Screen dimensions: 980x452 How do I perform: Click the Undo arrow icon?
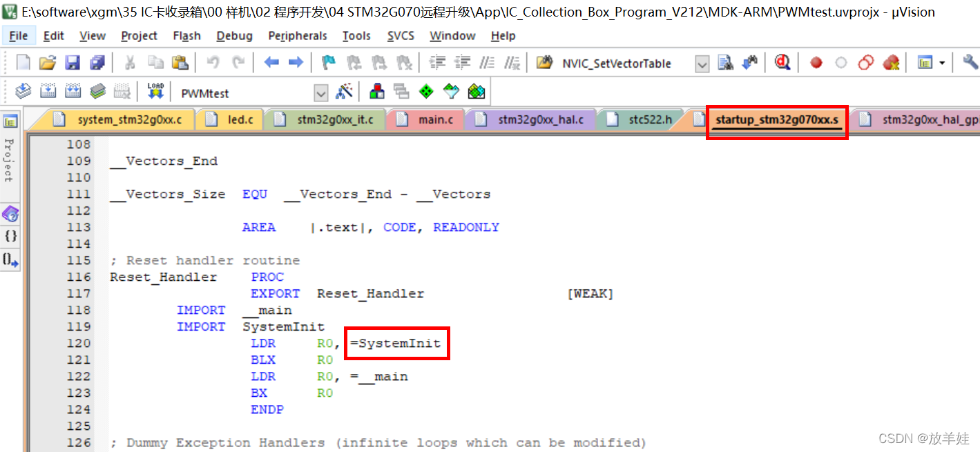[213, 63]
